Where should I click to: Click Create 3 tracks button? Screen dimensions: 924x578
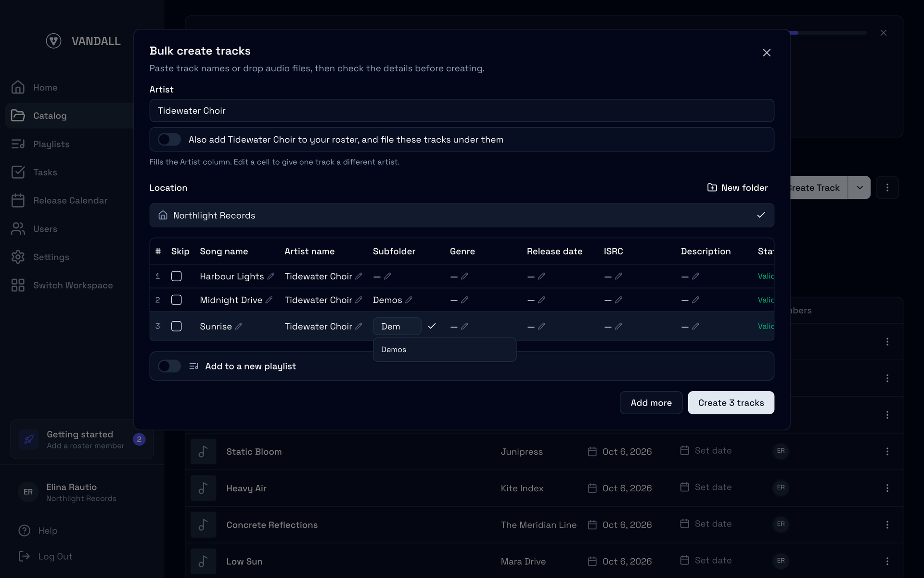731,403
